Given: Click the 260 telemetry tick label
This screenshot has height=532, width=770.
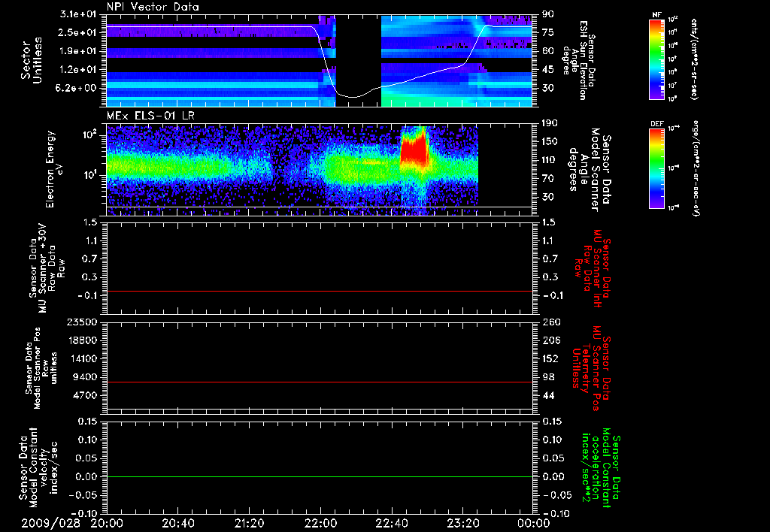Looking at the screenshot, I should pos(550,322).
